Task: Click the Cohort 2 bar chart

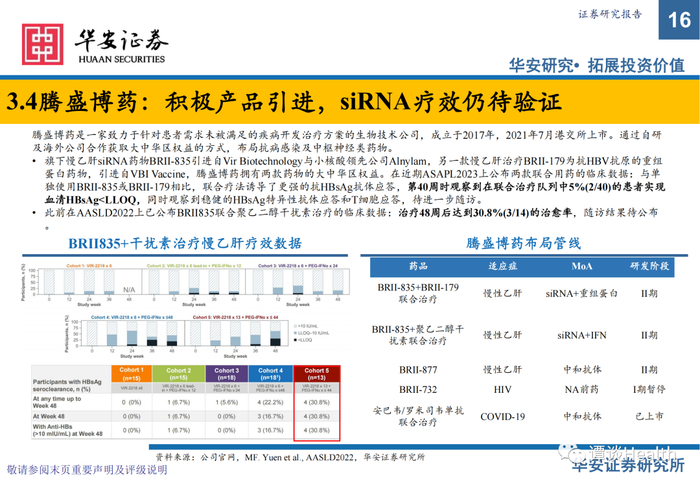Action: [194, 284]
